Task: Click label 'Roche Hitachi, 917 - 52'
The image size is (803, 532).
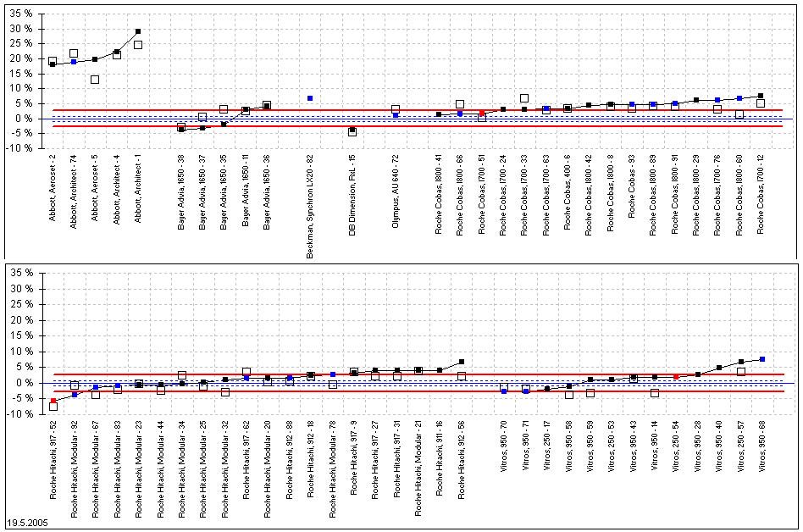Action: click(x=53, y=459)
